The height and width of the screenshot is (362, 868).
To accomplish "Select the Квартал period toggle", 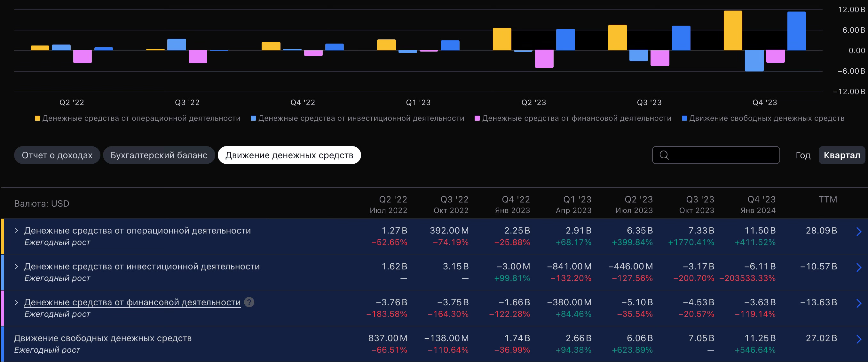I will click(841, 155).
